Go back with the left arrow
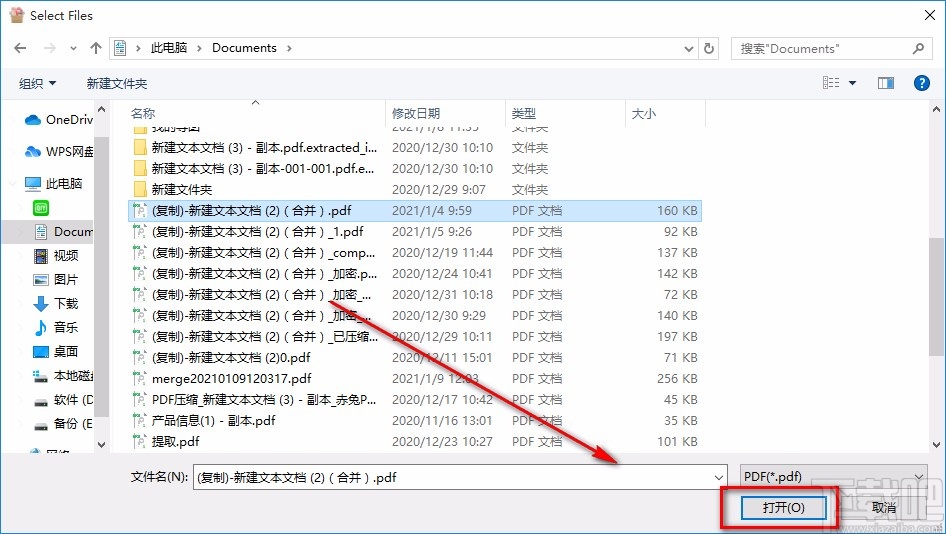The width and height of the screenshot is (946, 534). point(20,48)
